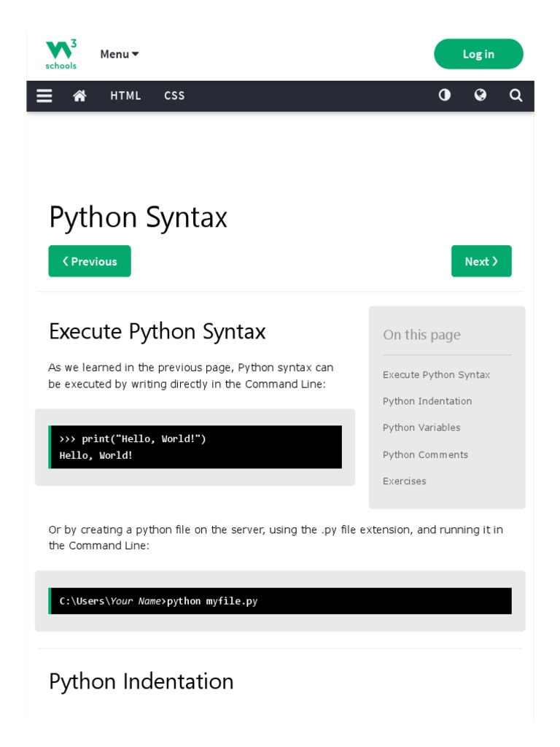Jump to Execute Python Syntax section
The width and height of the screenshot is (560, 747).
pyautogui.click(x=436, y=374)
